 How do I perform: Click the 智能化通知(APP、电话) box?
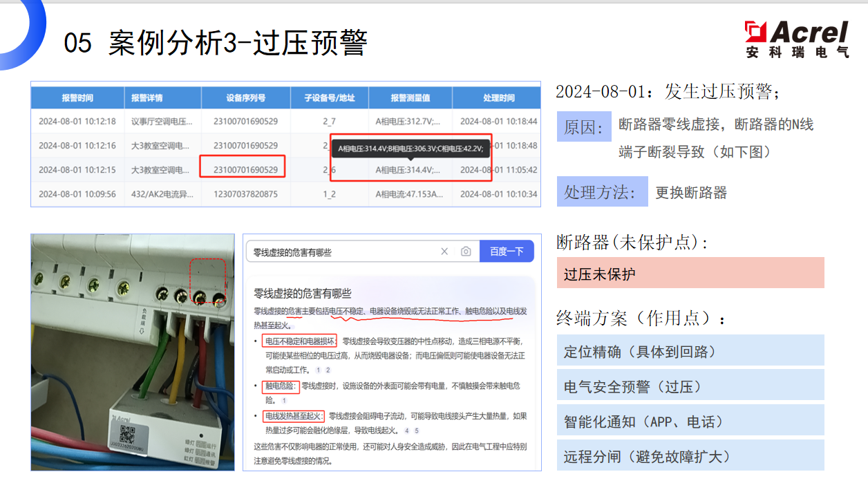[x=690, y=420]
